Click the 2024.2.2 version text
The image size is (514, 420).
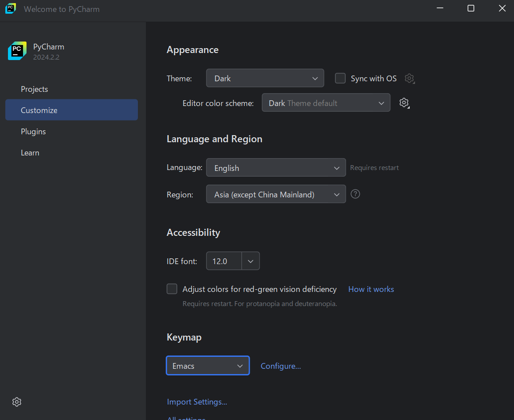[x=46, y=57]
